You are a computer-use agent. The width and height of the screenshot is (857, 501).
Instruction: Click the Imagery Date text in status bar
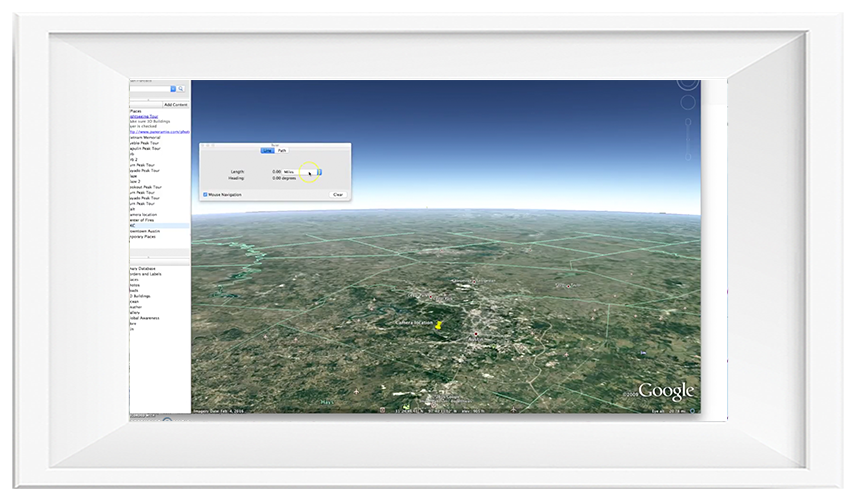pyautogui.click(x=219, y=411)
